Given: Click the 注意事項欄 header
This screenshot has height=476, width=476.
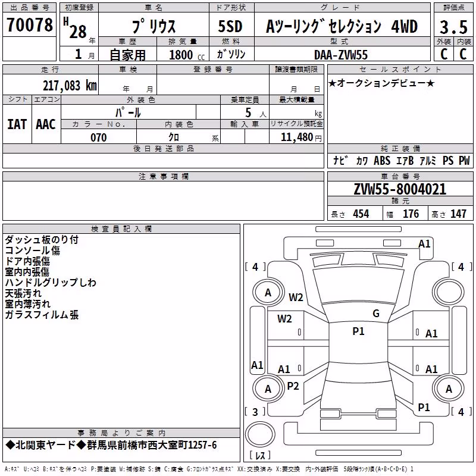Looking at the screenshot, I should pos(163,176).
